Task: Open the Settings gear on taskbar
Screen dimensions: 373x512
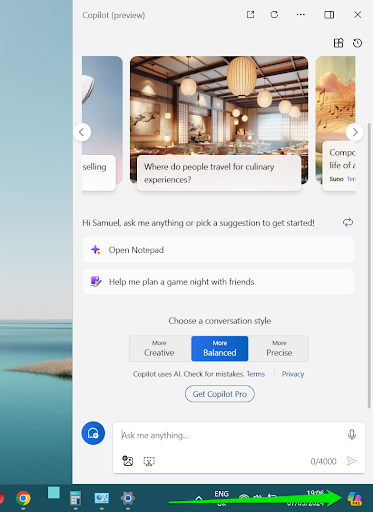Action: tap(128, 499)
